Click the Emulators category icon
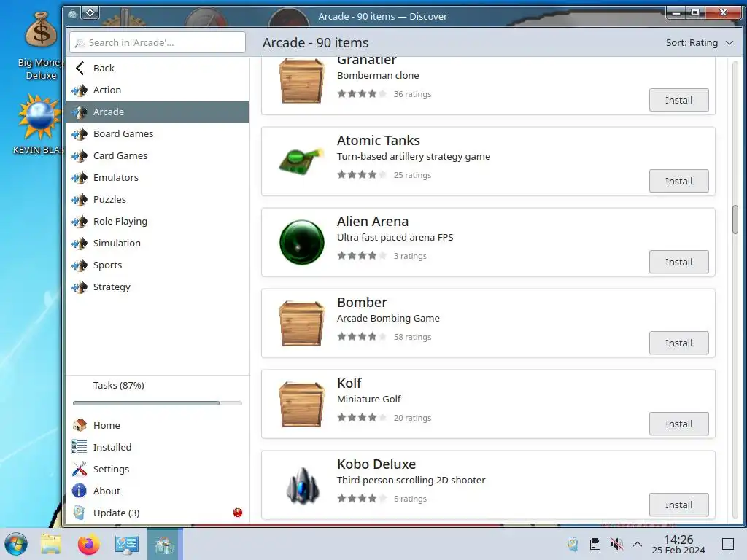 click(x=80, y=178)
